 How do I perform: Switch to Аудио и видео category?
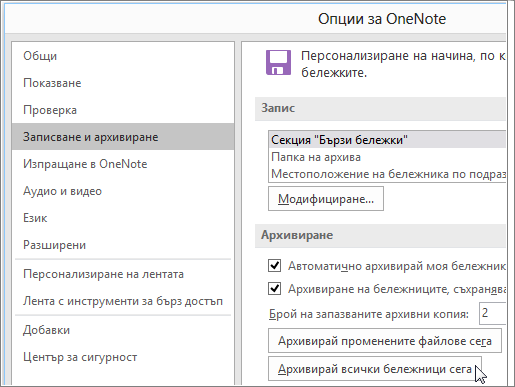pos(123,191)
